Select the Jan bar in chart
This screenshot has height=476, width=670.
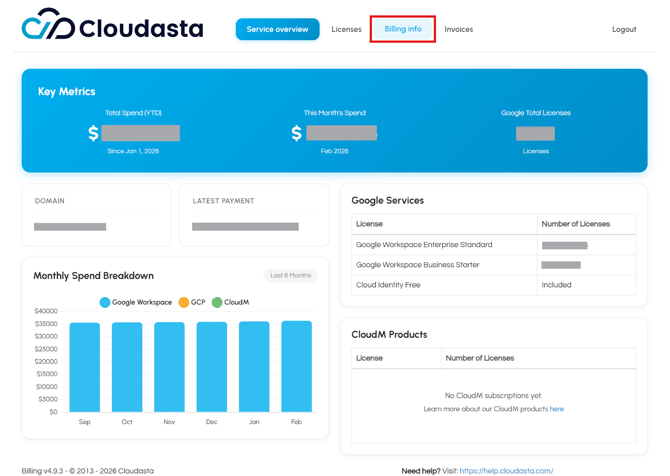(x=254, y=367)
